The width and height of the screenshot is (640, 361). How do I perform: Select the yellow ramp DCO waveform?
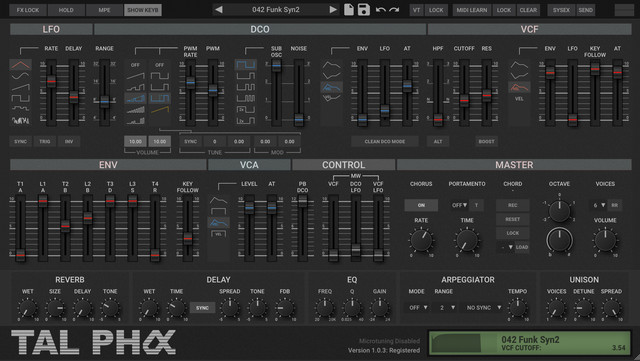tap(160, 109)
